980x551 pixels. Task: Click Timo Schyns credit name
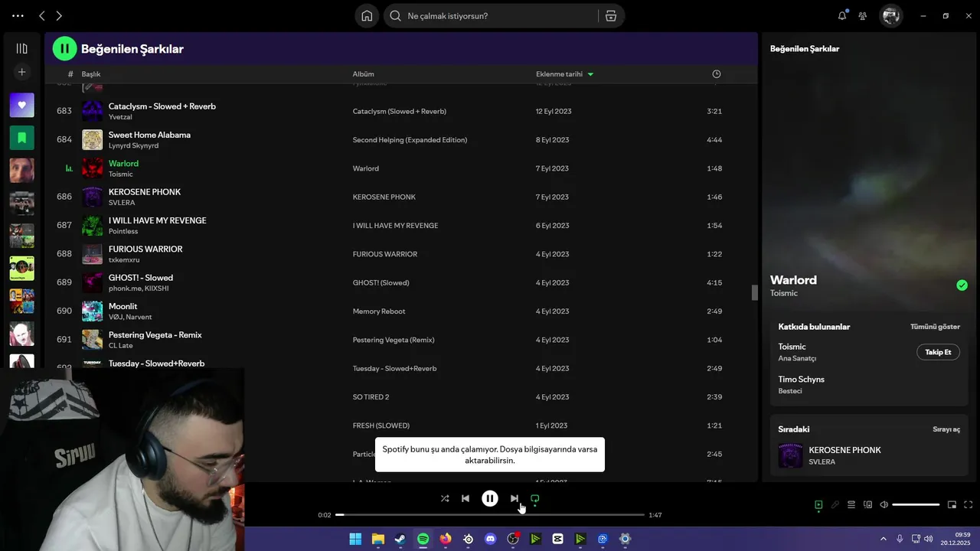pyautogui.click(x=801, y=380)
